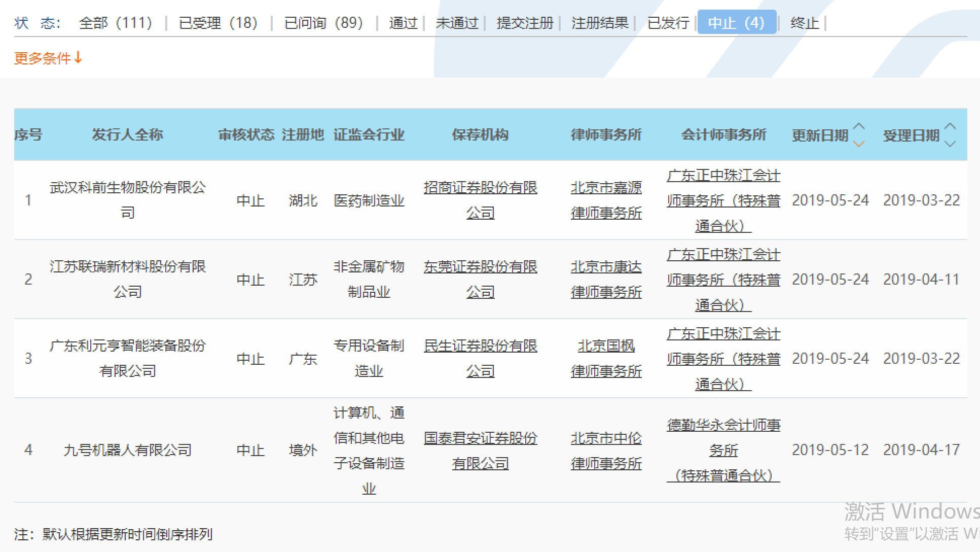This screenshot has height=552, width=980.
Task: Sort descending by 更新日期 down arrow
Action: pos(859,144)
